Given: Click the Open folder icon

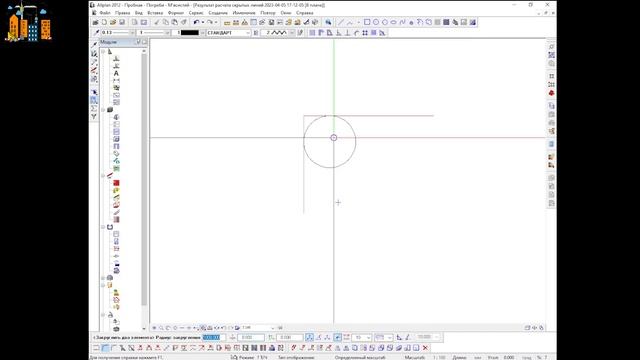Looking at the screenshot, I should (x=113, y=22).
